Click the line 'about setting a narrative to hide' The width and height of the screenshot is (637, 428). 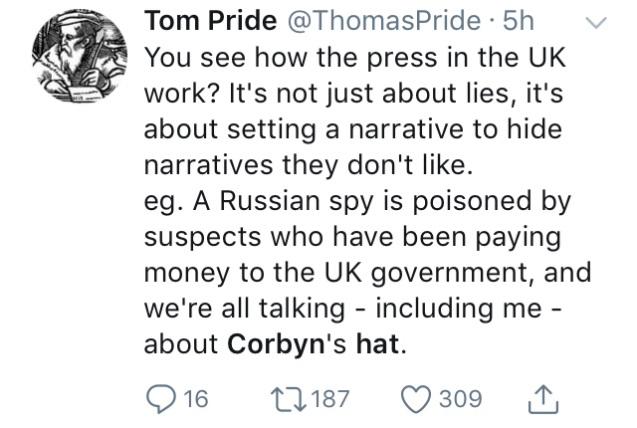tap(354, 129)
